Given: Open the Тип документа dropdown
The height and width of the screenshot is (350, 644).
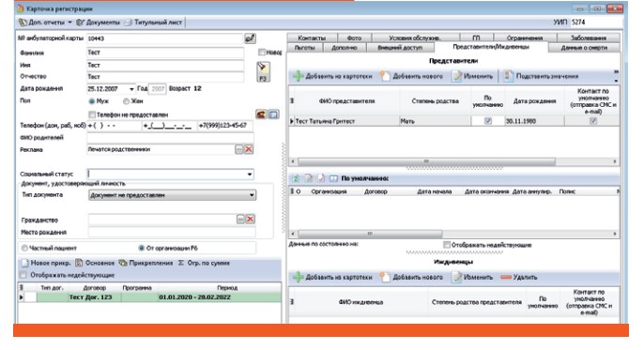Looking at the screenshot, I should (252, 195).
